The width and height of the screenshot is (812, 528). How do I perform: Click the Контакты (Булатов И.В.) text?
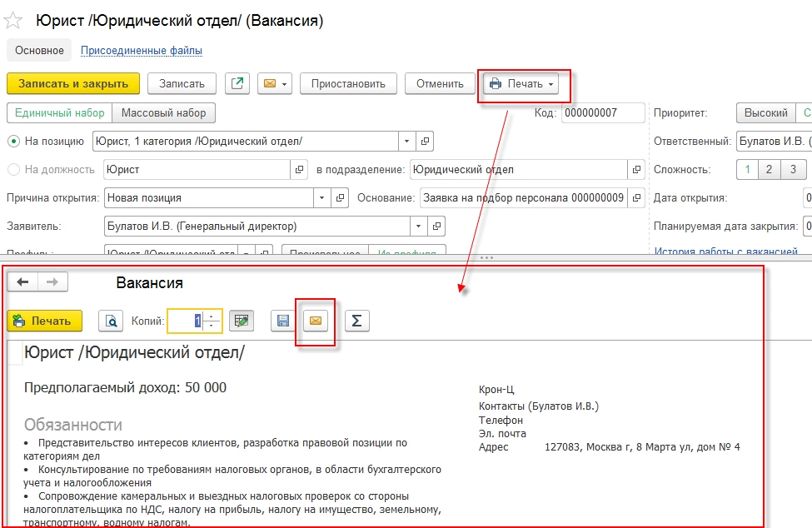539,406
